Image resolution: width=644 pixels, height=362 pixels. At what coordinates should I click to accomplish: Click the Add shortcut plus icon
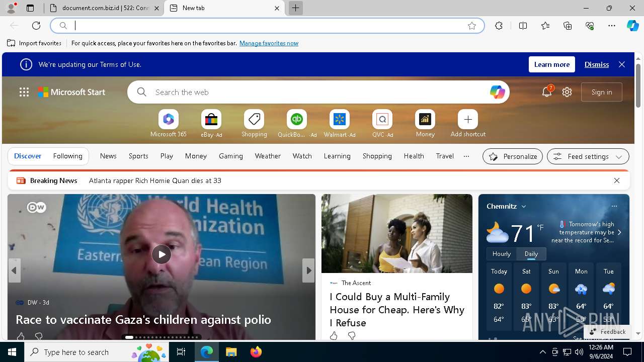point(468,120)
